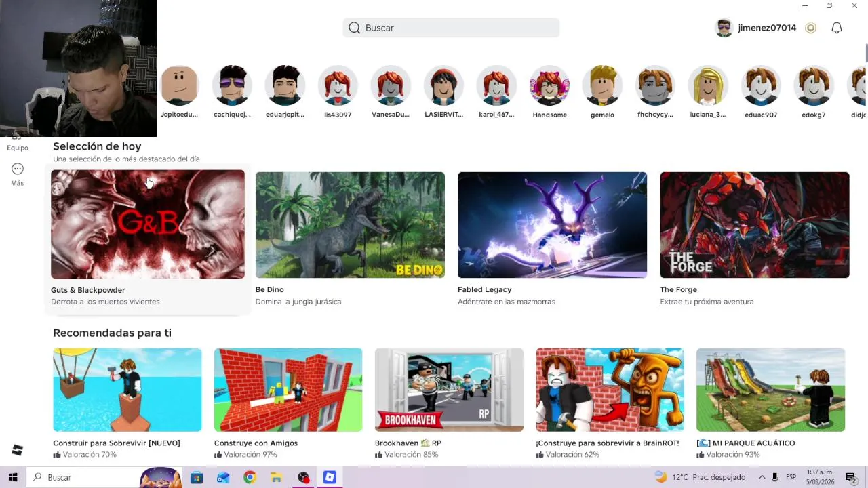
Task: Click the Brookhaven RP title text
Action: click(x=408, y=443)
